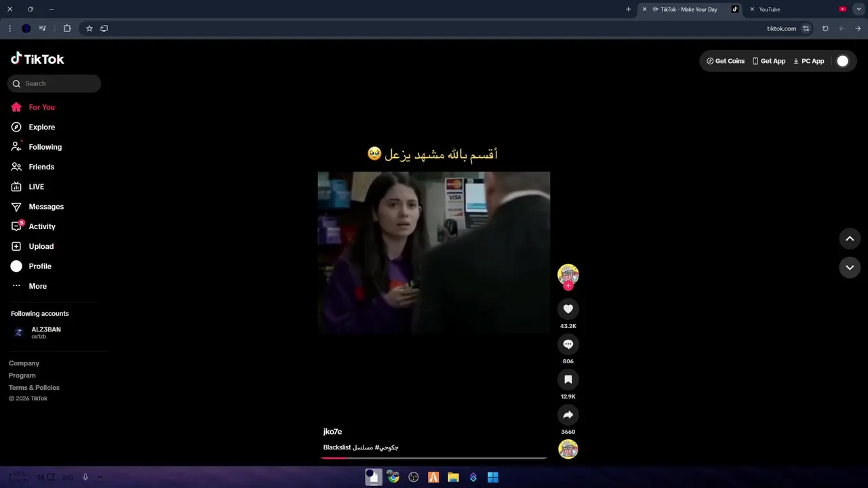Viewport: 868px width, 488px height.
Task: Open site settings icon beside tiktok.com
Action: pyautogui.click(x=806, y=28)
